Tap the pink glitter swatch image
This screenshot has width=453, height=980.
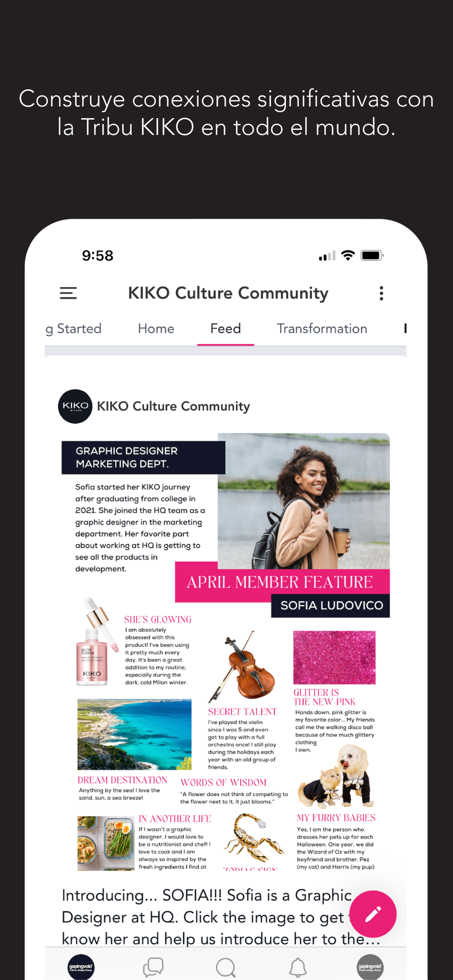(334, 657)
